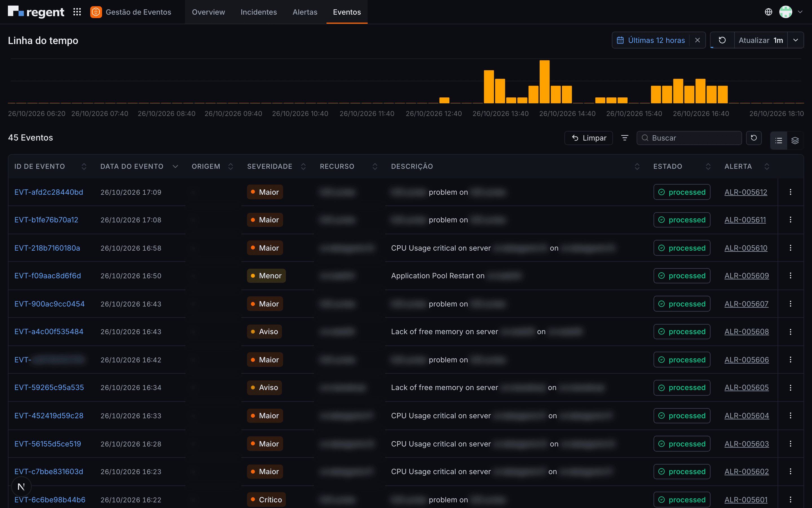This screenshot has width=812, height=508.
Task: Click the timeline refresh icon
Action: pos(722,40)
